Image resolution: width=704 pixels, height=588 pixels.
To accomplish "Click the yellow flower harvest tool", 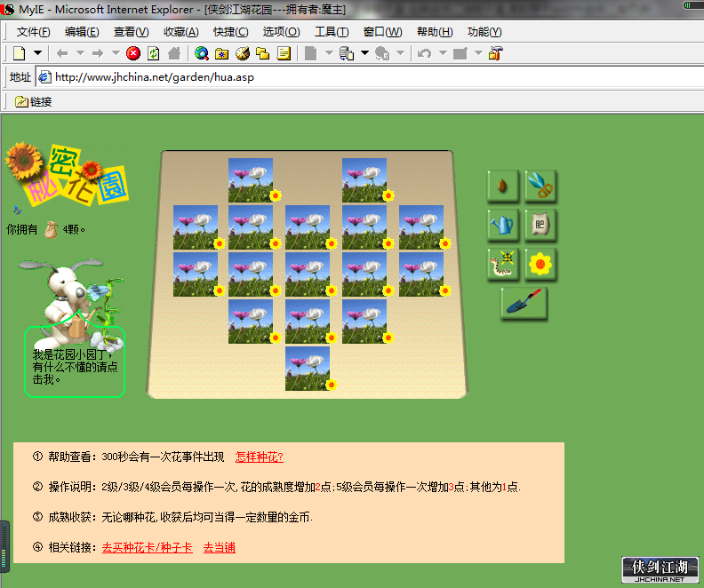I will pos(540,264).
